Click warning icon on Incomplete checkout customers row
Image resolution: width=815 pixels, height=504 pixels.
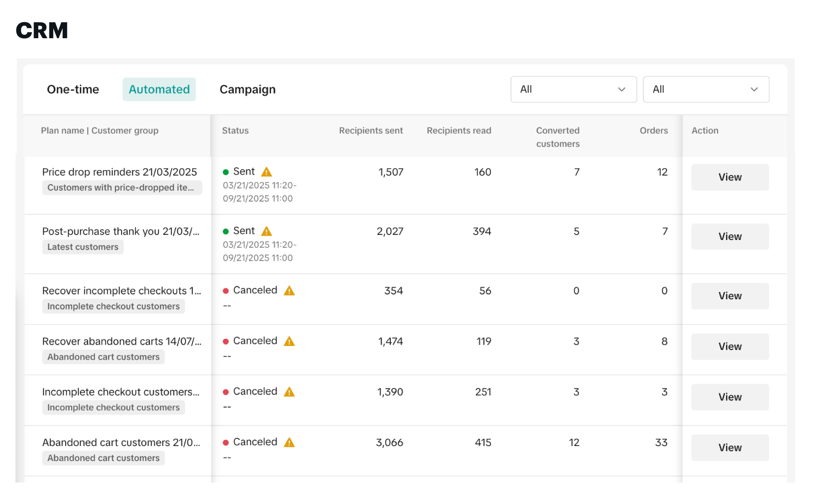pyautogui.click(x=289, y=392)
